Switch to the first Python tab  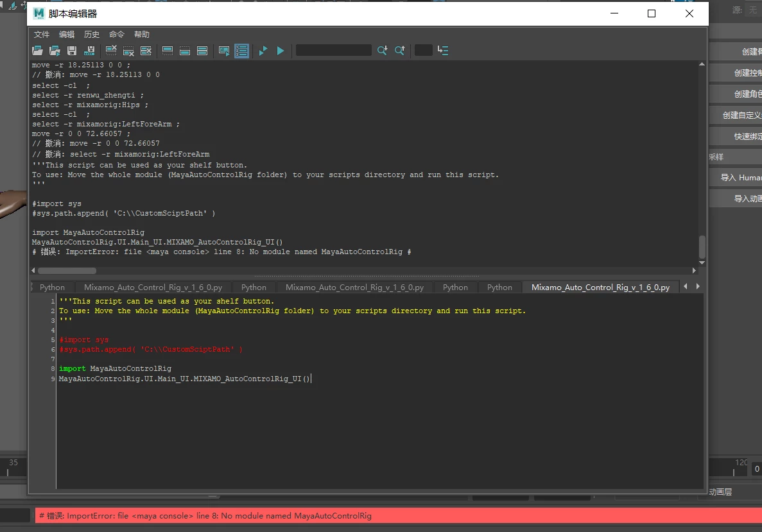pos(52,287)
